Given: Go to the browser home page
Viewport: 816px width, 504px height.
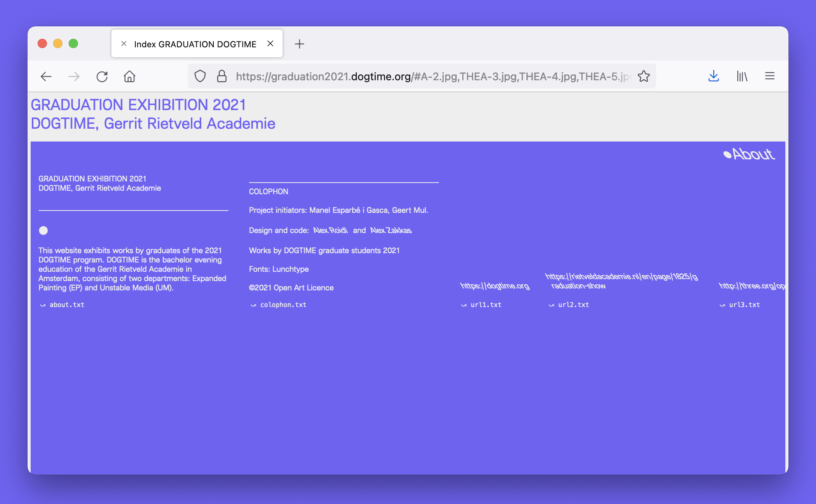Looking at the screenshot, I should (x=130, y=76).
